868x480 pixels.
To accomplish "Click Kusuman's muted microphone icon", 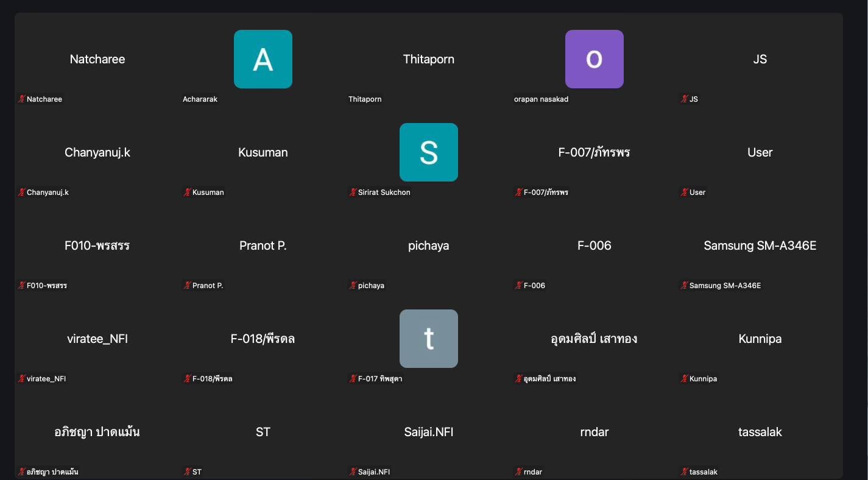I will pos(187,192).
